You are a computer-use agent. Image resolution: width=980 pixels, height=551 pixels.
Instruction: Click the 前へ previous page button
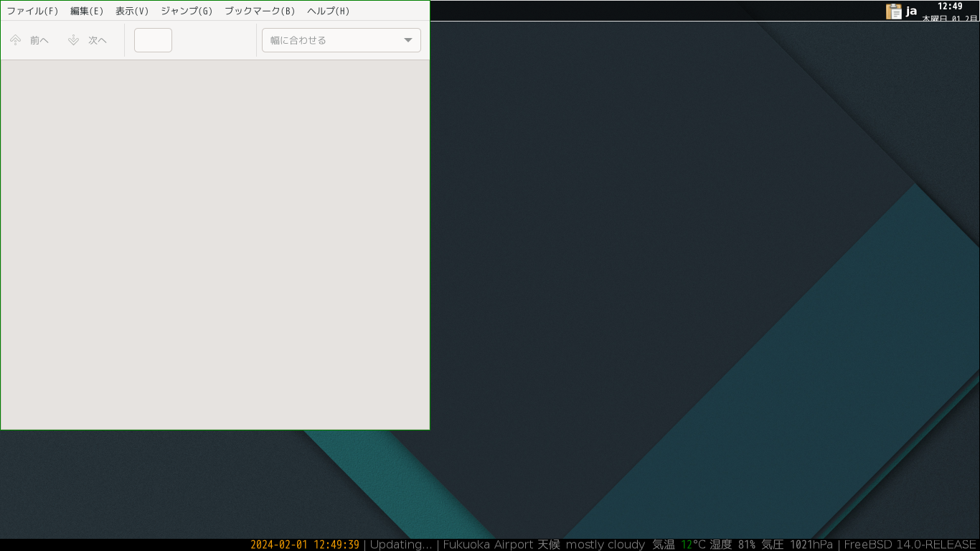click(29, 40)
